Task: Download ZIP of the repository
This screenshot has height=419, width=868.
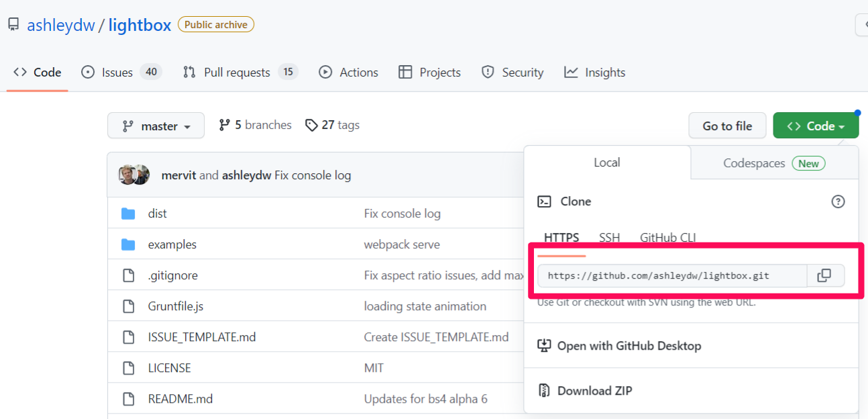Action: (585, 391)
